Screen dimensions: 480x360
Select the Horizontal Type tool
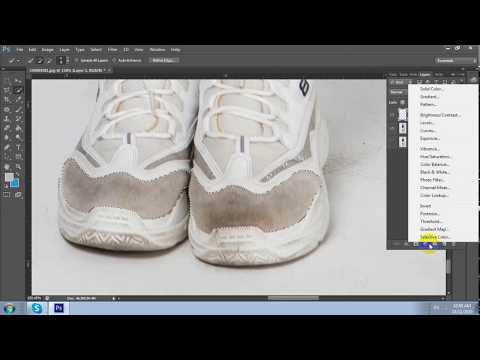click(x=18, y=147)
